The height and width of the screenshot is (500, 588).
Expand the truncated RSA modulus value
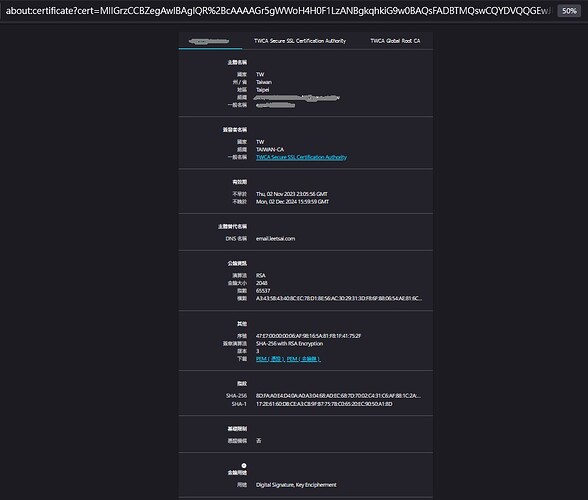click(339, 299)
